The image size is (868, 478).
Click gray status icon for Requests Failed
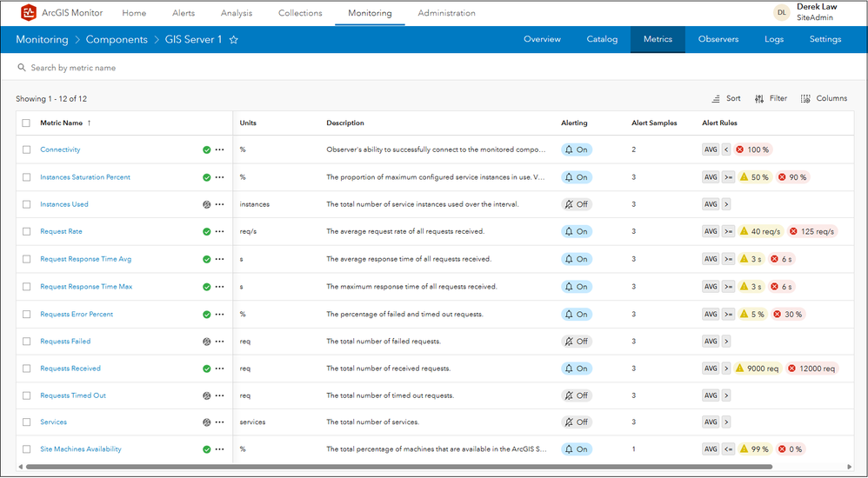(x=206, y=342)
